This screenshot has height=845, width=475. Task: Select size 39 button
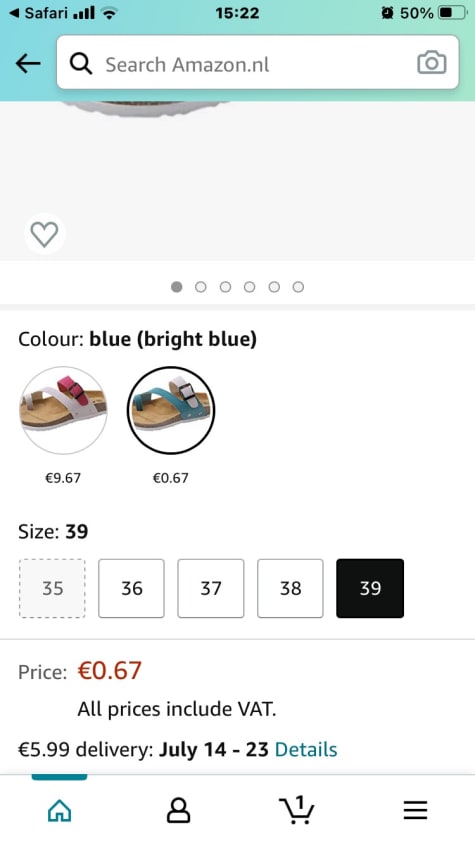tap(370, 588)
